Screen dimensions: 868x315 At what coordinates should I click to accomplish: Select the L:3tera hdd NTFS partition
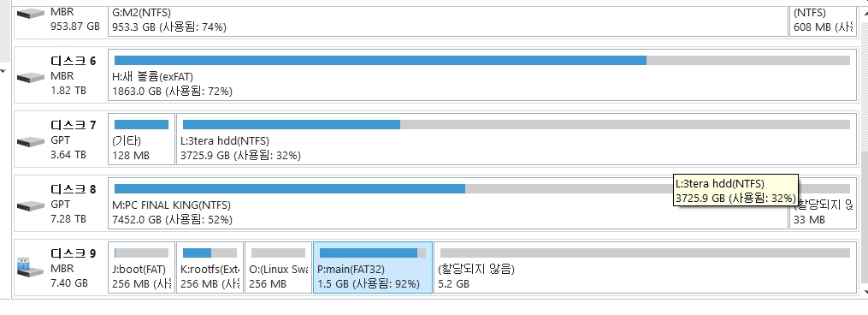pos(517,139)
